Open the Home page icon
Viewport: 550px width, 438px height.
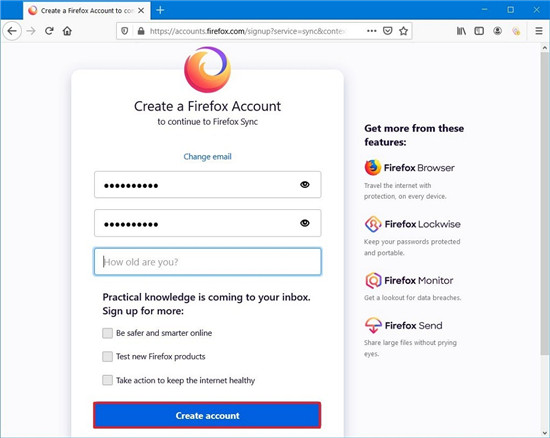67,31
